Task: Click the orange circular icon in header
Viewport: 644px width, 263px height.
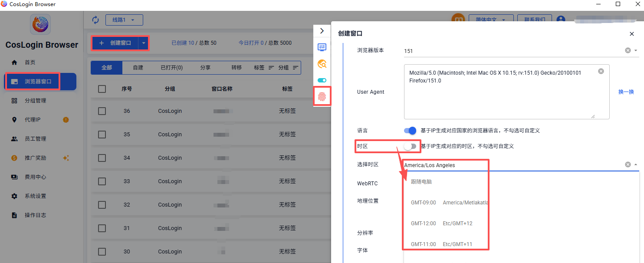Action: 458,20
